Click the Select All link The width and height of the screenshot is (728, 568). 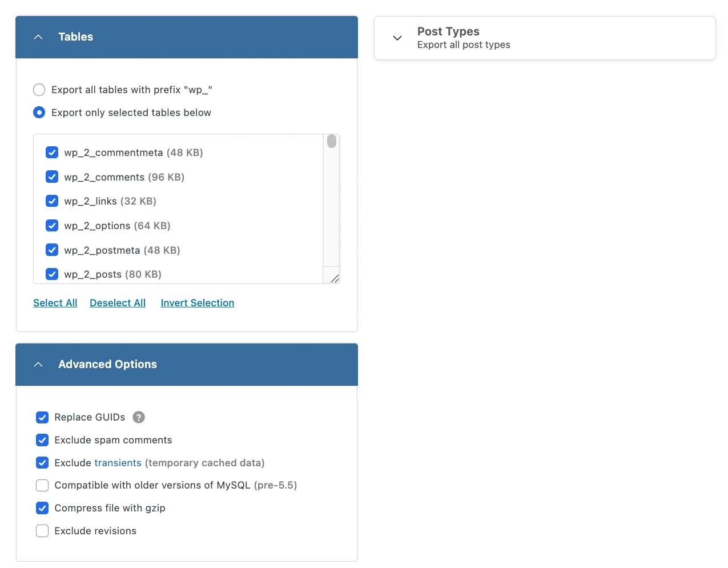point(55,303)
